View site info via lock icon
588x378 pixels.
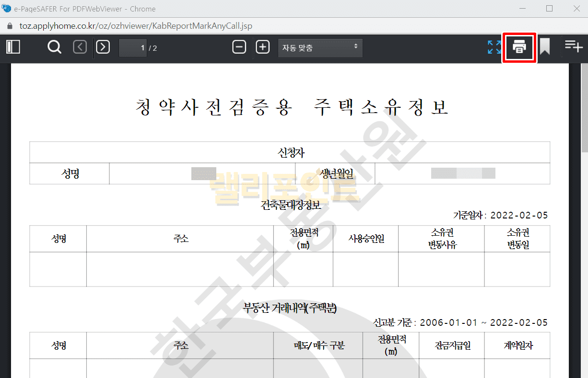(10, 26)
